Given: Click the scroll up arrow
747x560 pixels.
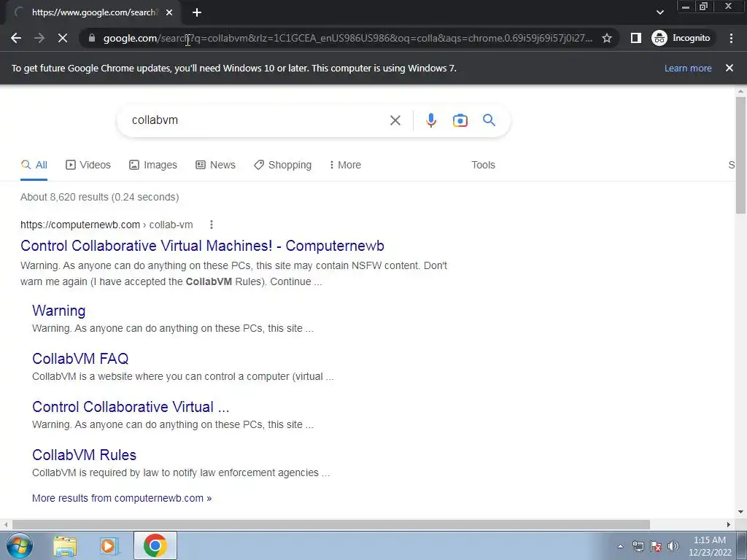Looking at the screenshot, I should click(x=740, y=90).
